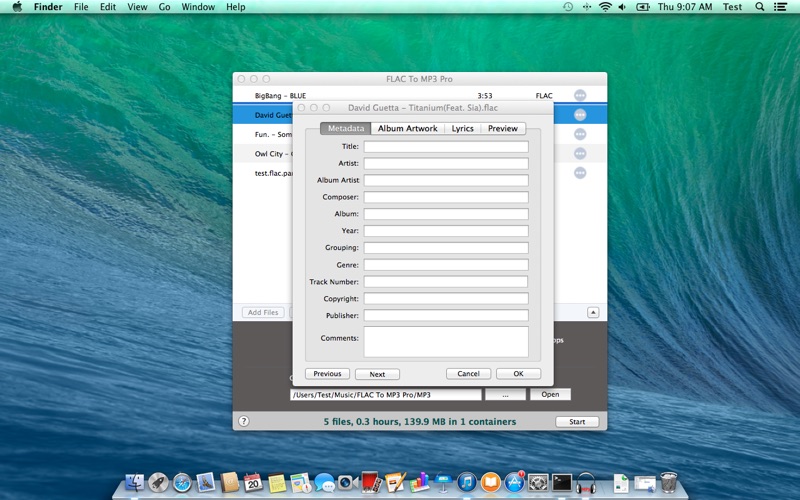800x500 pixels.
Task: Click the Artist input field
Action: pyautogui.click(x=446, y=163)
